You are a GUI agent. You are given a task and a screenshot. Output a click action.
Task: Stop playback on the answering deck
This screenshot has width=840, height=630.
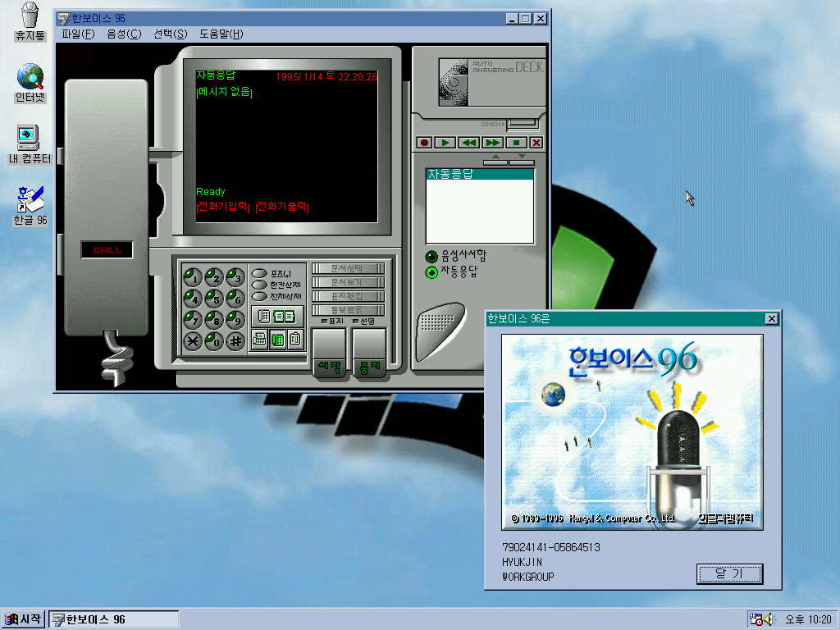[x=516, y=143]
